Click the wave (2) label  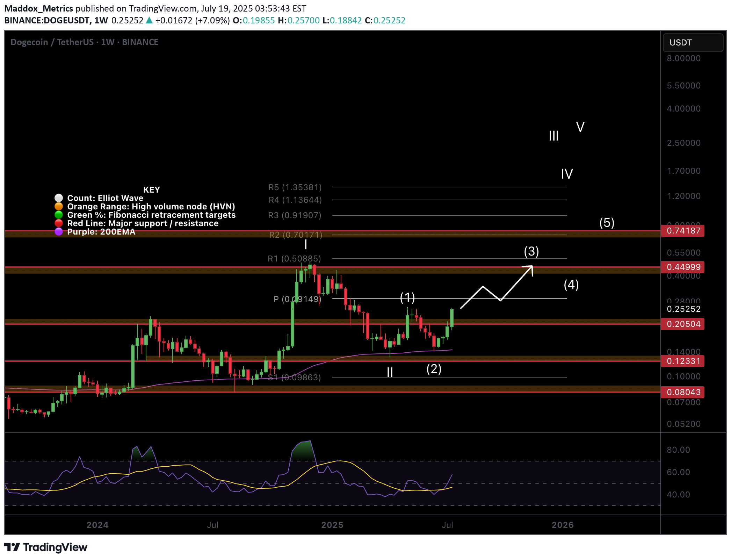434,369
